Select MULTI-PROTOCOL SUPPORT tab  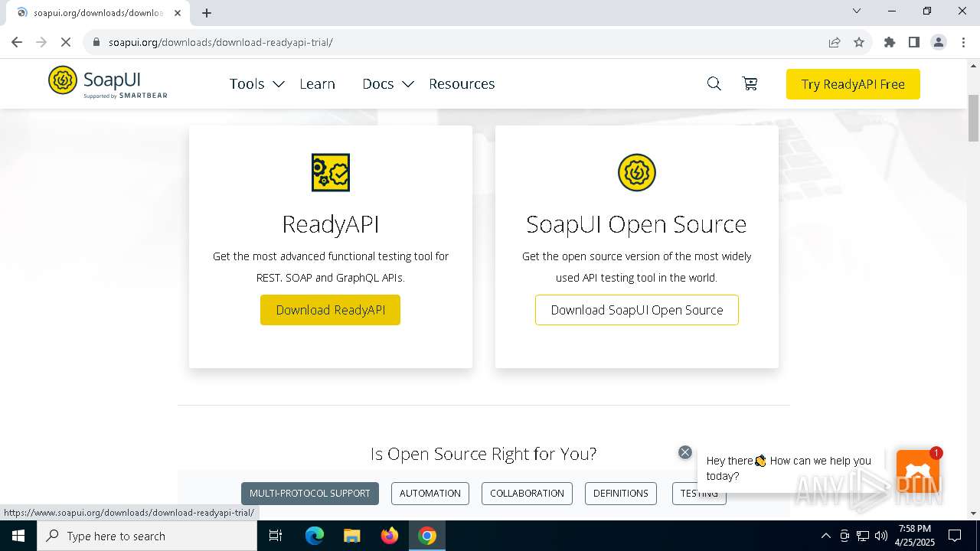click(309, 494)
